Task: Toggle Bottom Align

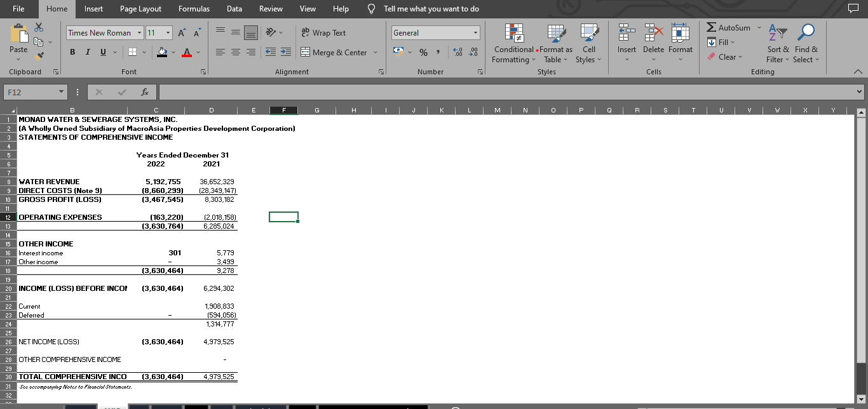Action: tap(250, 33)
